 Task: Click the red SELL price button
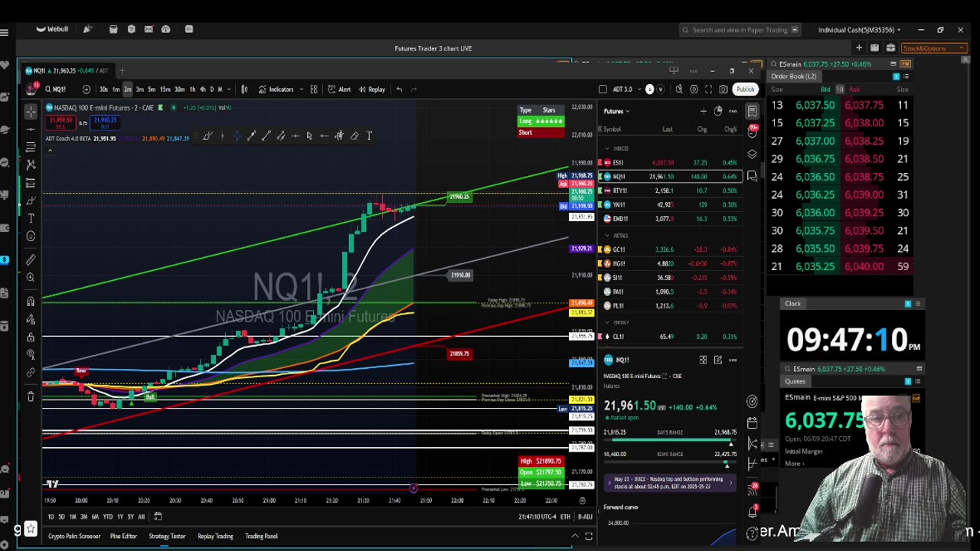click(60, 121)
